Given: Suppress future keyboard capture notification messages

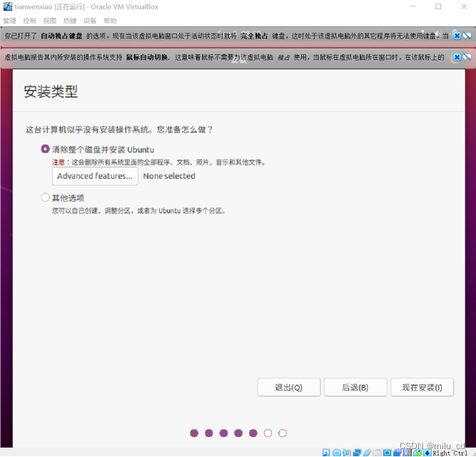Looking at the screenshot, I should tap(467, 36).
